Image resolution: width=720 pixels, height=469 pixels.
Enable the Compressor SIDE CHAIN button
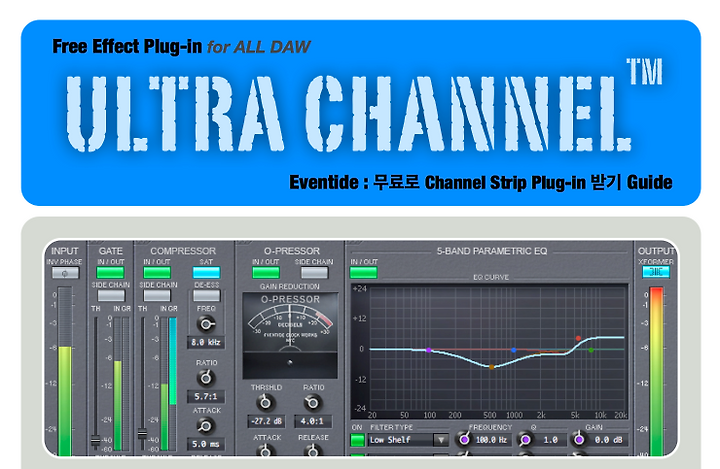(x=157, y=296)
